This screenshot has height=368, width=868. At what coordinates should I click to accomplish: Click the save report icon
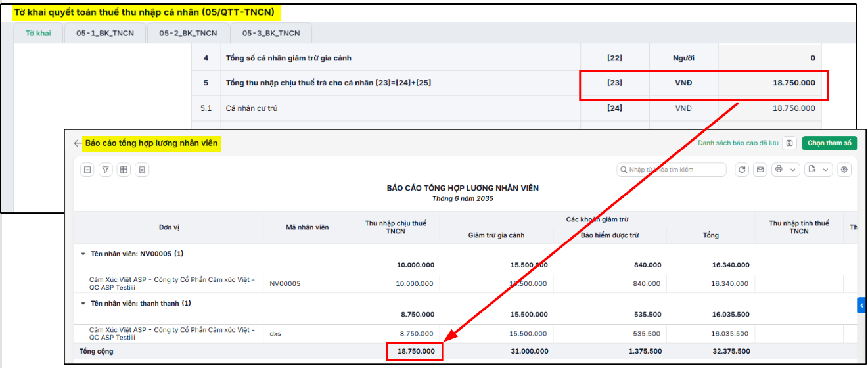click(790, 143)
